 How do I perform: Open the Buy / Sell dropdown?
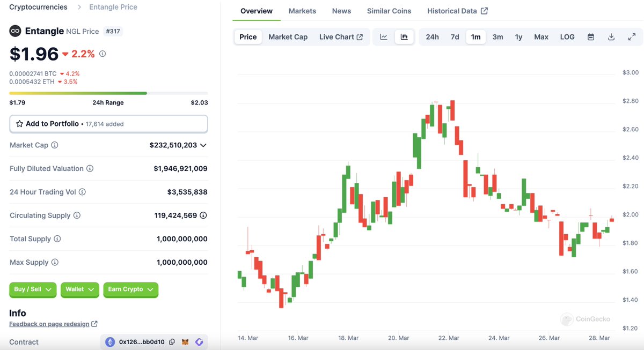33,289
